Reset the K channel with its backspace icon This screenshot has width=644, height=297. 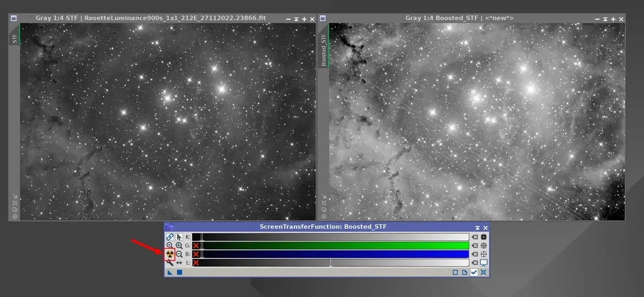click(475, 237)
